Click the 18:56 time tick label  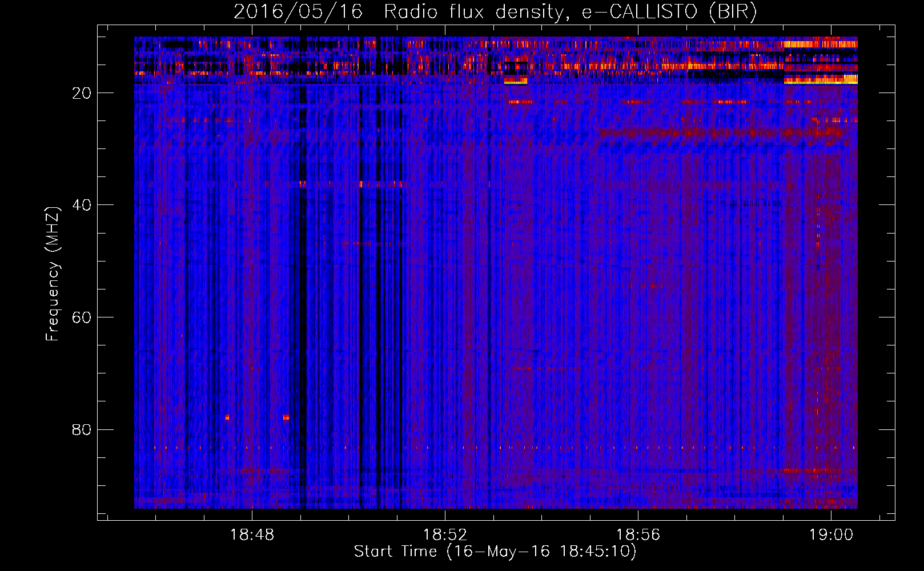638,534
